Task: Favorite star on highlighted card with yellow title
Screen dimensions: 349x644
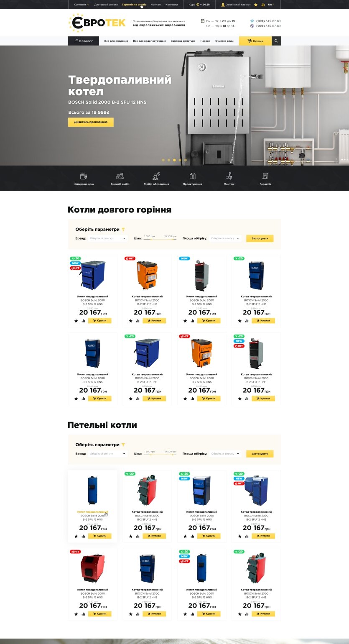Action: (76, 536)
